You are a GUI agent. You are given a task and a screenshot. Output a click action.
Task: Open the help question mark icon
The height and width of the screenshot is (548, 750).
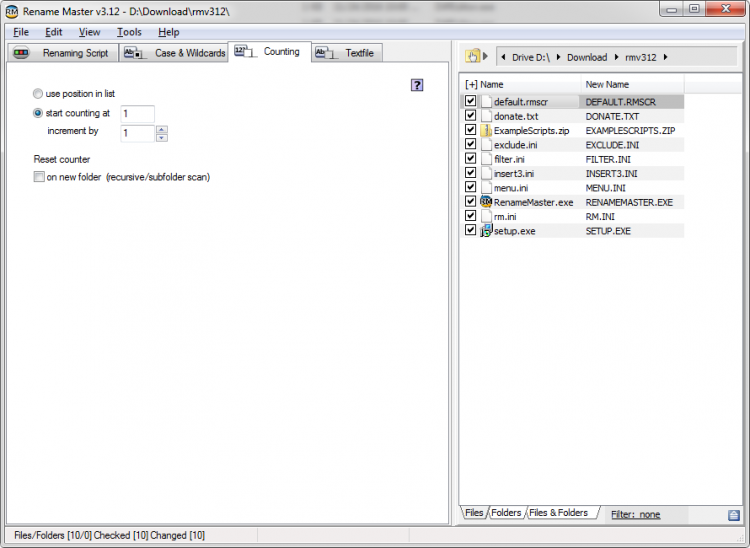pos(417,85)
